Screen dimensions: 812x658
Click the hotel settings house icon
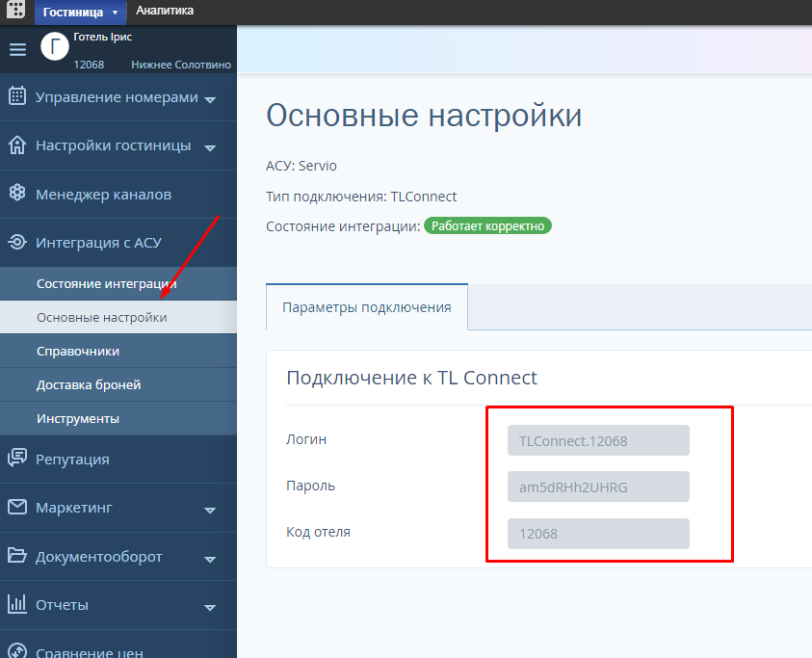(16, 145)
